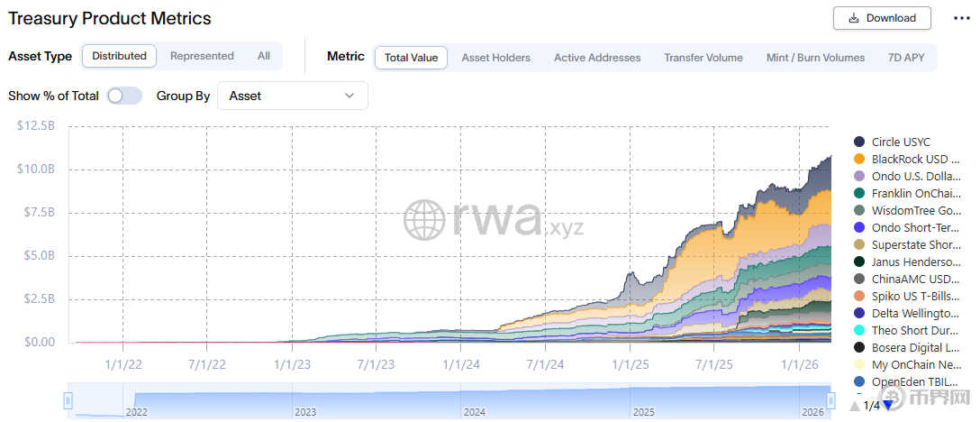Click the 1/1/25 x-axis date label
This screenshot has height=422, width=980.
(631, 363)
